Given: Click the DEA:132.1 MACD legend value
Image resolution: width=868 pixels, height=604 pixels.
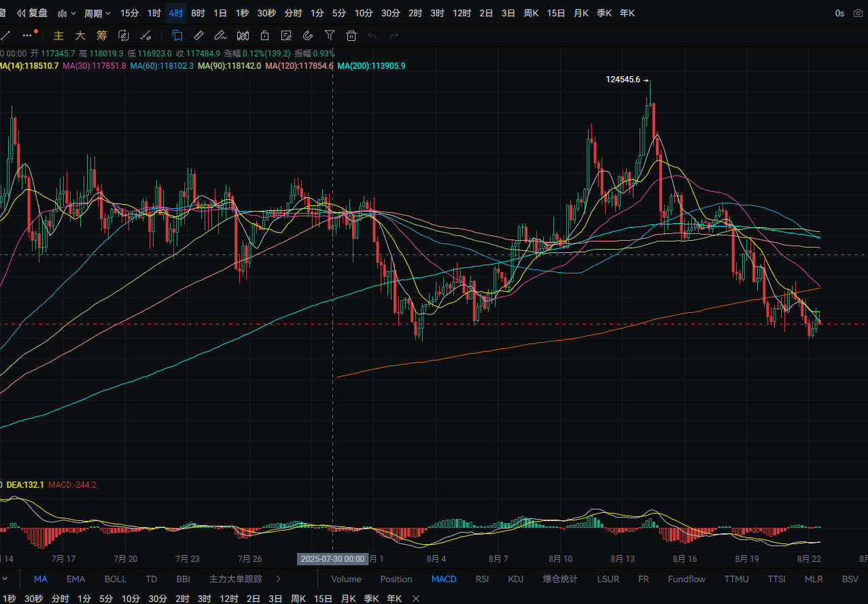Looking at the screenshot, I should coord(25,485).
